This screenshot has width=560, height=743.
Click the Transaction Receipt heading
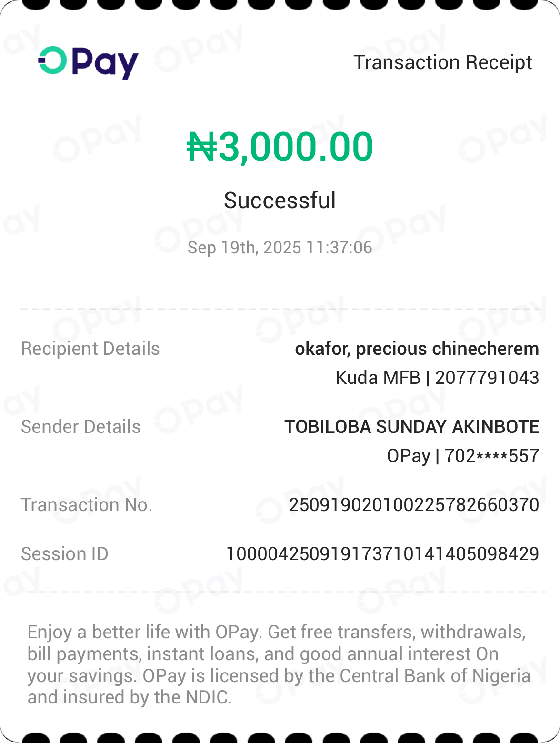(442, 62)
